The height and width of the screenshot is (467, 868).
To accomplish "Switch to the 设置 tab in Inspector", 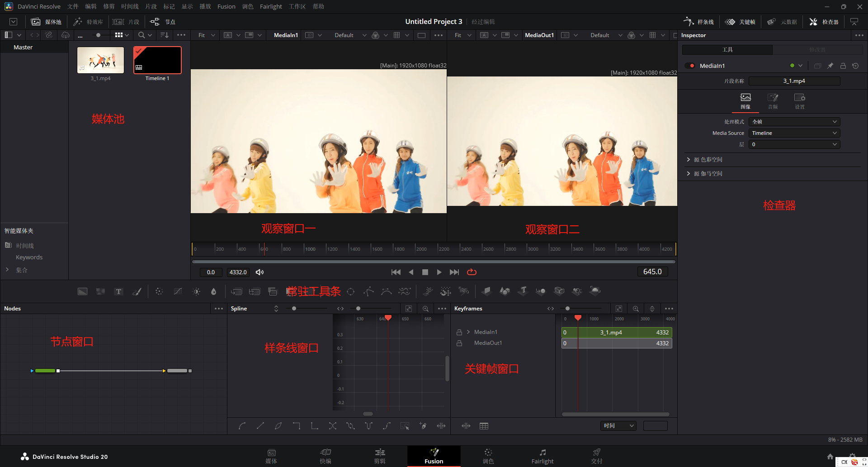I will click(x=799, y=101).
